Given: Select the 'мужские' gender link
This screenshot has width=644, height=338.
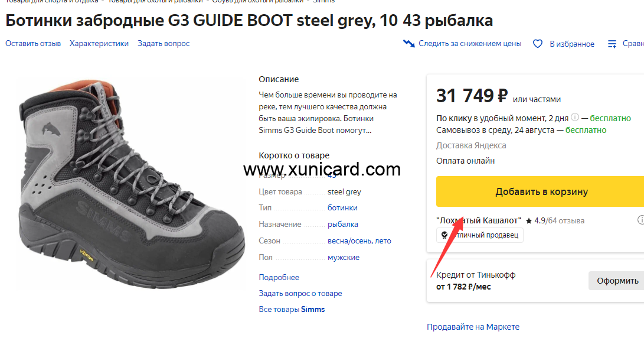Looking at the screenshot, I should coord(344,258).
